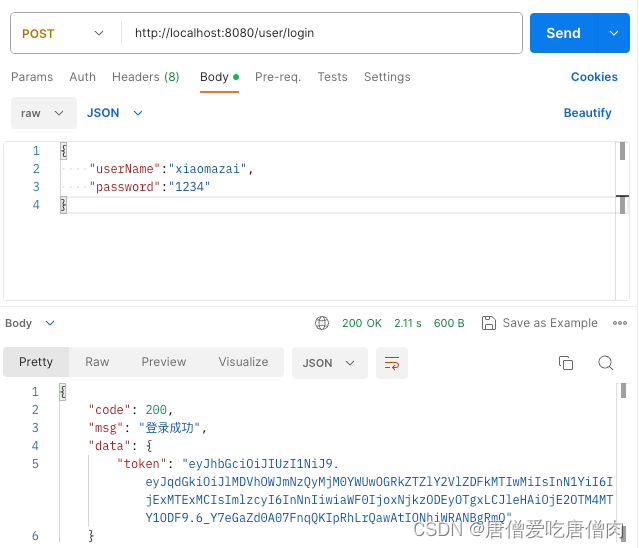This screenshot has height=548, width=639.
Task: Select the Pre-req. tab
Action: point(278,77)
